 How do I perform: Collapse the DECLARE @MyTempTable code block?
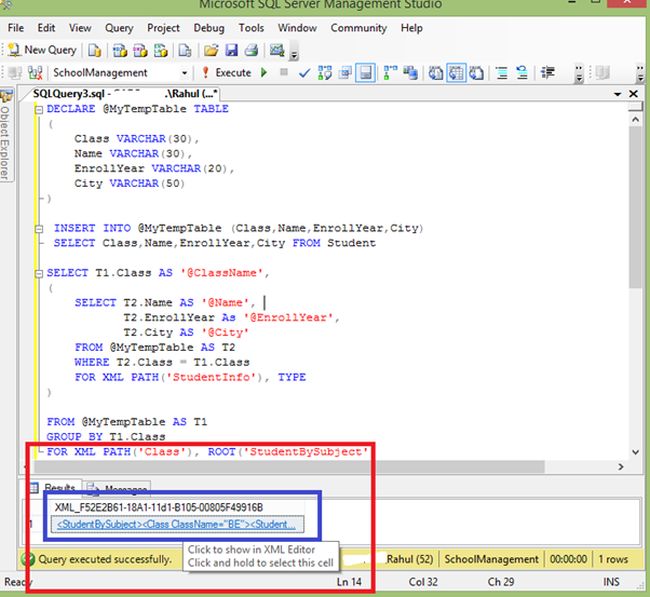pos(40,109)
